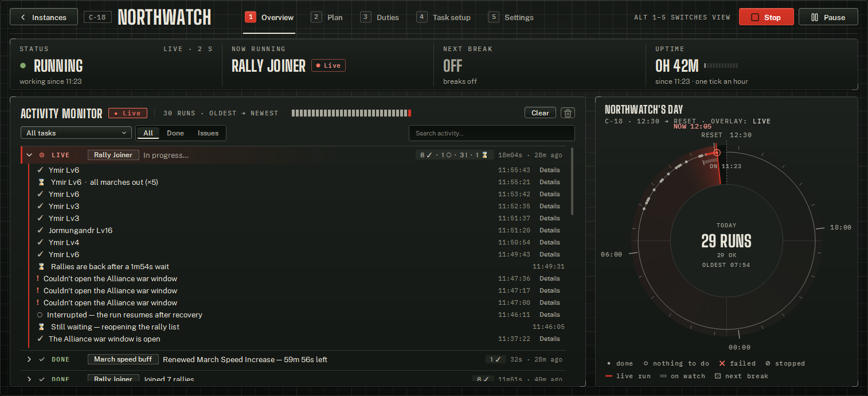The width and height of the screenshot is (868, 396).
Task: Click 'Renewed March Speed Increase' text
Action: coord(245,359)
